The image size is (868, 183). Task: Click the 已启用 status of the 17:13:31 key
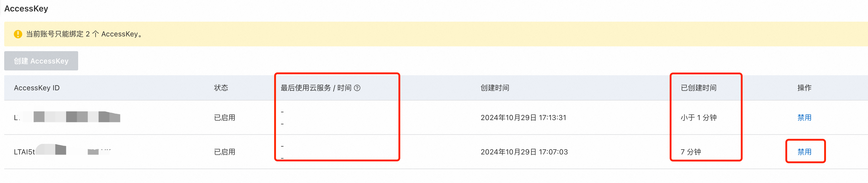[225, 118]
